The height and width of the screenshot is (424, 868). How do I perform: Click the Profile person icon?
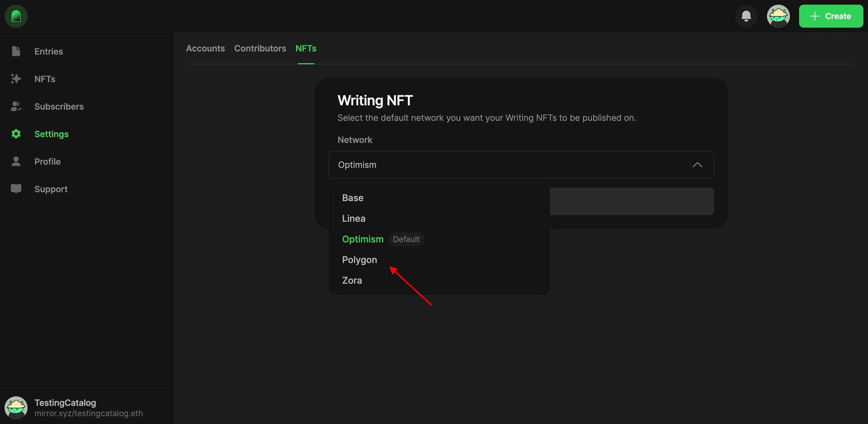(x=16, y=161)
